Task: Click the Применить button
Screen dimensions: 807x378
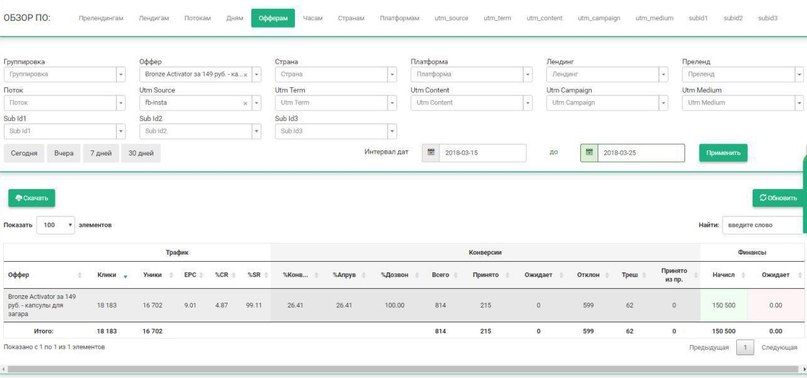Action: click(723, 153)
